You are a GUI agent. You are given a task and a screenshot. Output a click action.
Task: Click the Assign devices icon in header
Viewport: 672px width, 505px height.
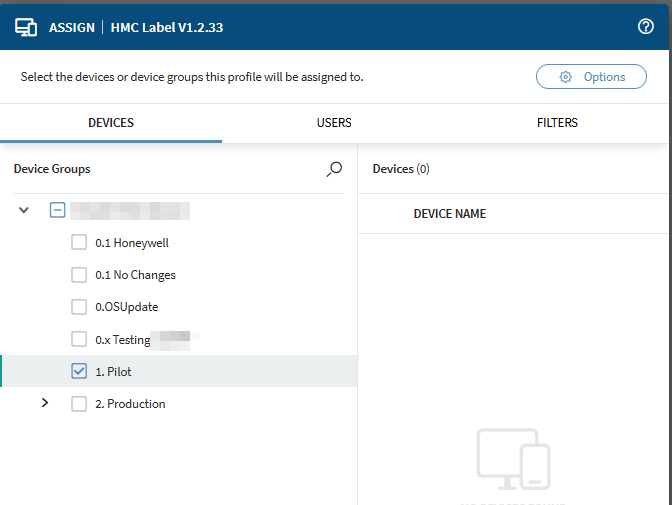pyautogui.click(x=26, y=27)
